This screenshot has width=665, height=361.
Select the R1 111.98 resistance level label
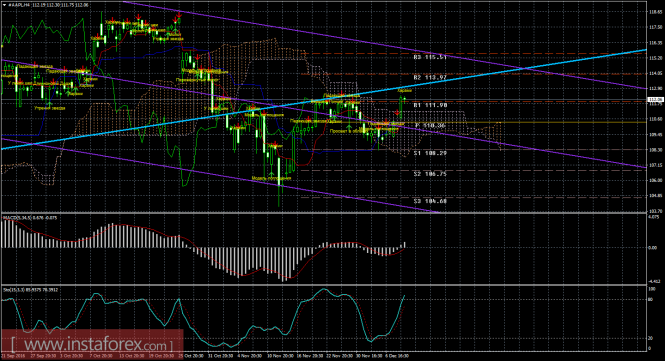tap(430, 105)
